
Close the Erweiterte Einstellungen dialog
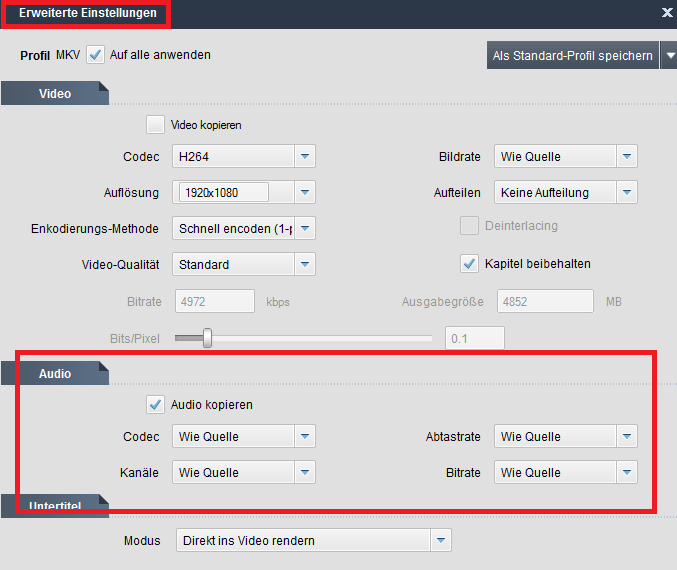pyautogui.click(x=667, y=13)
